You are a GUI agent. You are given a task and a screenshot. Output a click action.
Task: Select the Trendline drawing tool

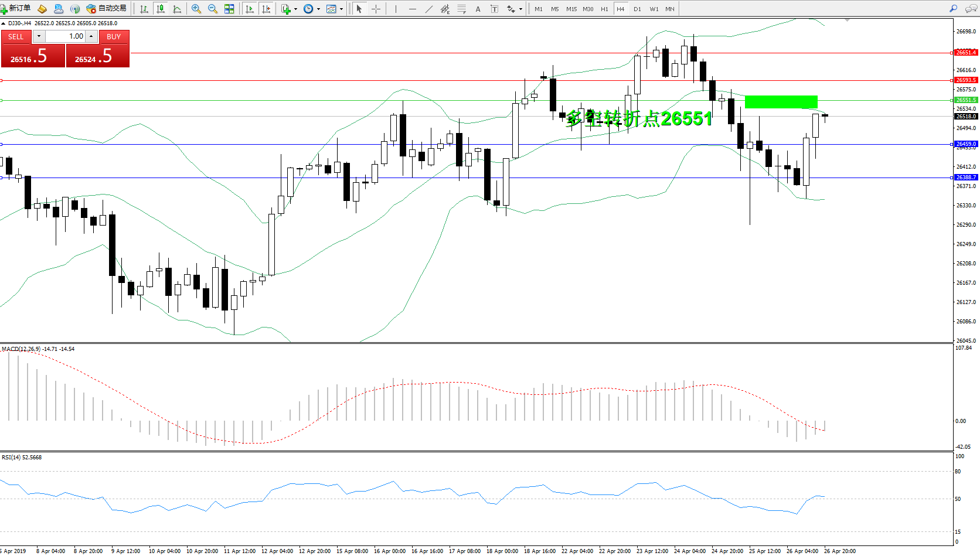click(x=429, y=9)
